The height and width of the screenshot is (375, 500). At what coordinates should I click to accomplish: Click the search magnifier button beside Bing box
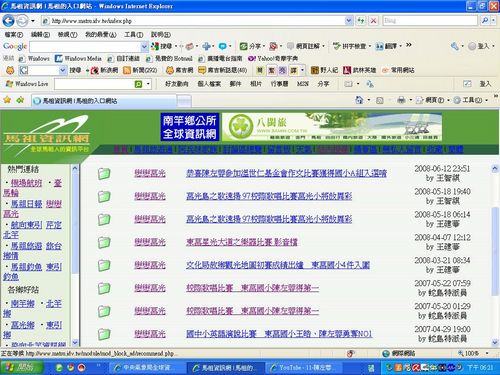485,21
